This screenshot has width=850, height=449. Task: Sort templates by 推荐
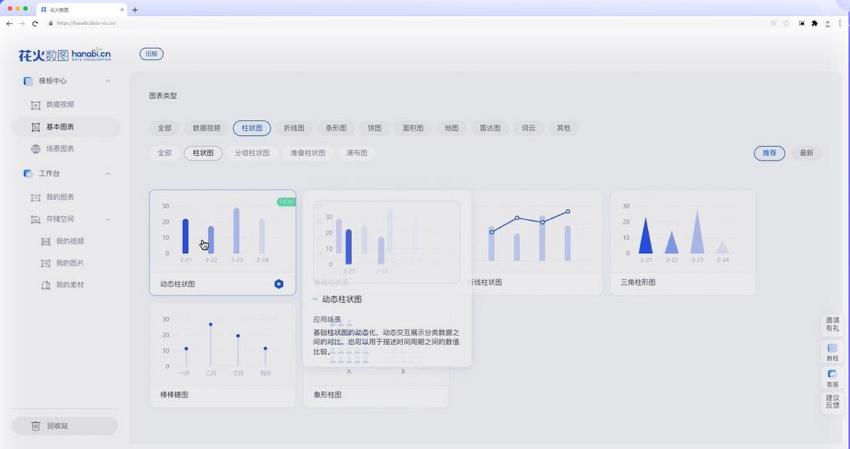[769, 153]
